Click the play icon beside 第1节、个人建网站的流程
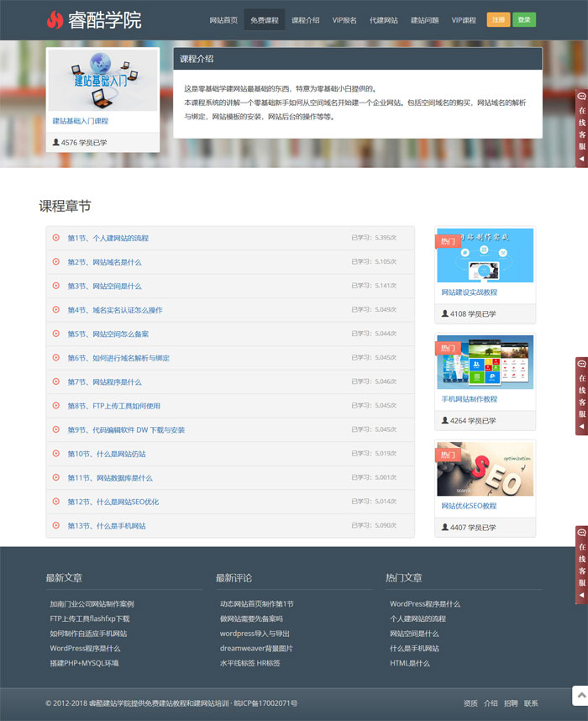The height and width of the screenshot is (721, 588). (x=56, y=238)
